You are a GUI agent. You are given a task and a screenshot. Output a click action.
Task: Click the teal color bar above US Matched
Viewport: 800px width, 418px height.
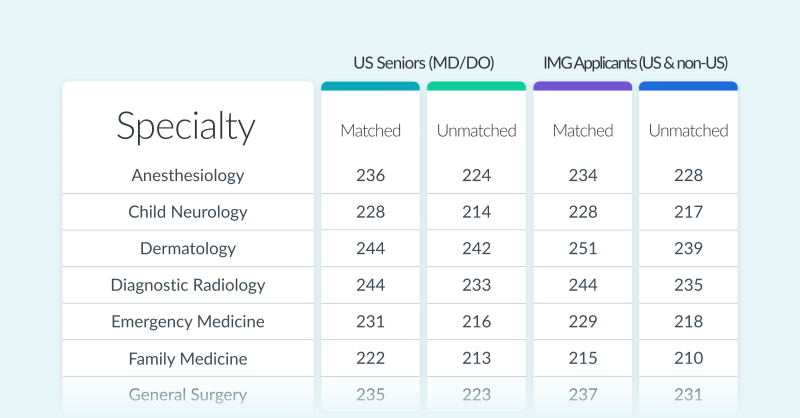pyautogui.click(x=370, y=86)
